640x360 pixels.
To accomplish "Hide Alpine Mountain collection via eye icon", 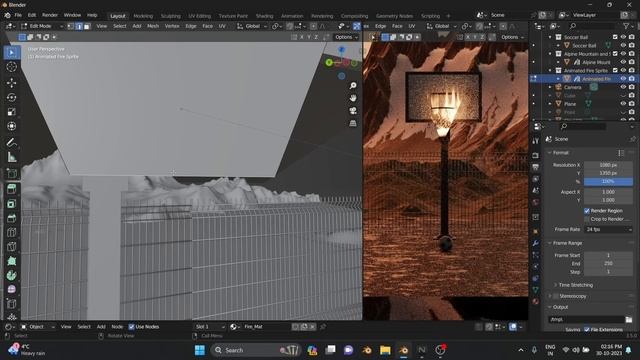I will (623, 53).
